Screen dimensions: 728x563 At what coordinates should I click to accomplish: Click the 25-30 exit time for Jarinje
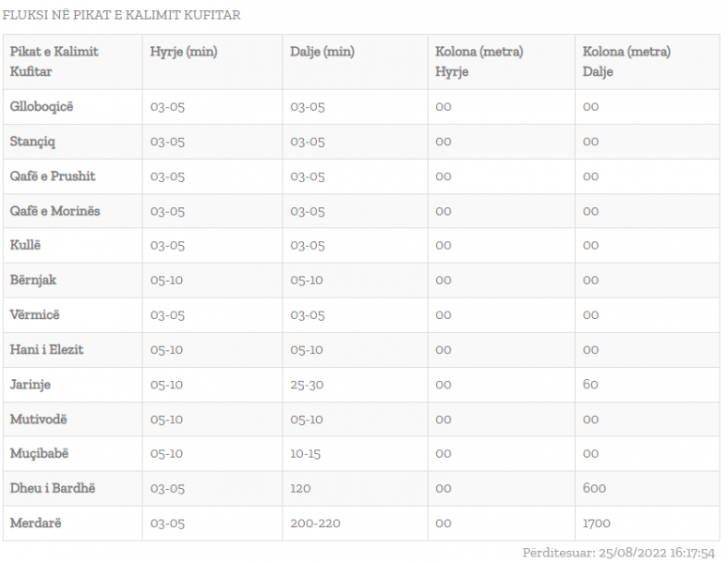[x=307, y=384]
